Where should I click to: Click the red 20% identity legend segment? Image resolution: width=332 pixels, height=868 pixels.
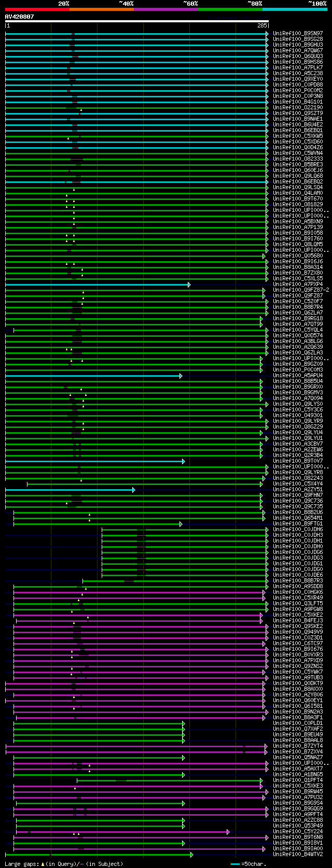(x=37, y=9)
